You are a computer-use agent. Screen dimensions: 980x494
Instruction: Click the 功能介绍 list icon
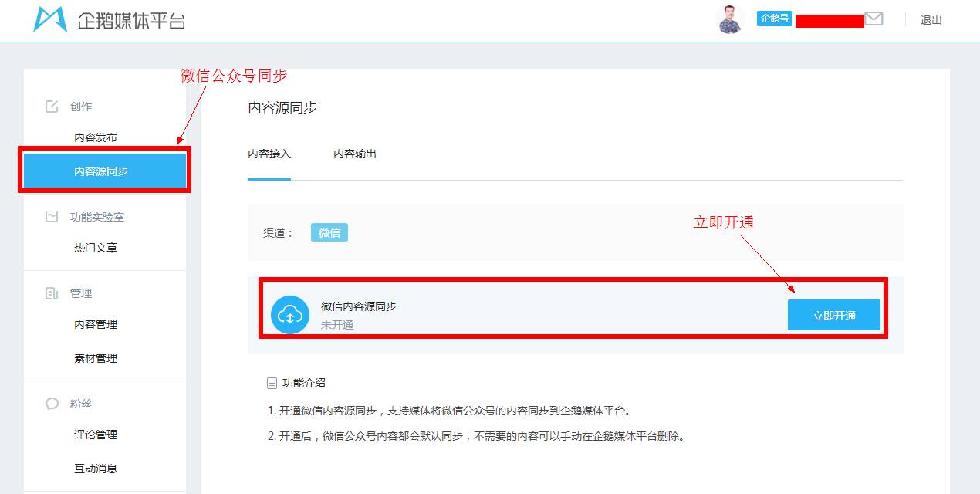(x=270, y=382)
